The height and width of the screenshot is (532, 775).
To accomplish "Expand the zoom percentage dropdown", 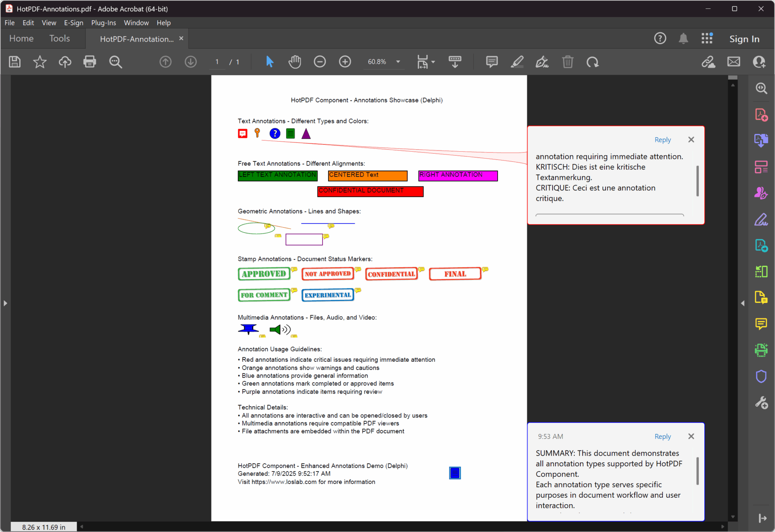I will click(x=398, y=62).
